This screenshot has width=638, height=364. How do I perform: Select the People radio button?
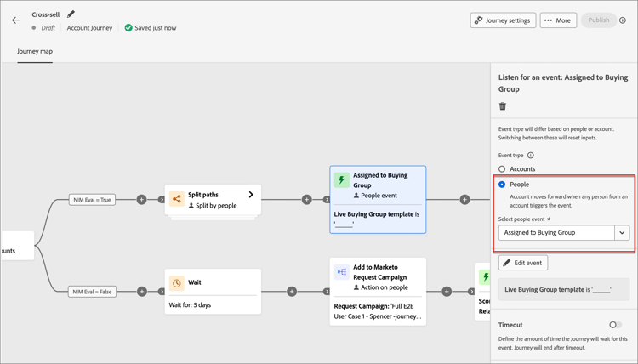tap(502, 185)
